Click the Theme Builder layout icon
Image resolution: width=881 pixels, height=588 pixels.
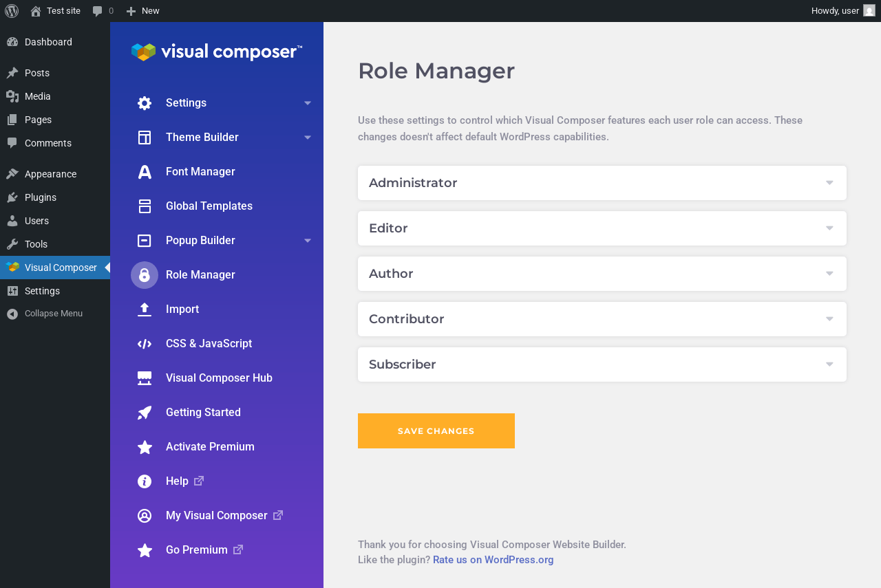[145, 138]
